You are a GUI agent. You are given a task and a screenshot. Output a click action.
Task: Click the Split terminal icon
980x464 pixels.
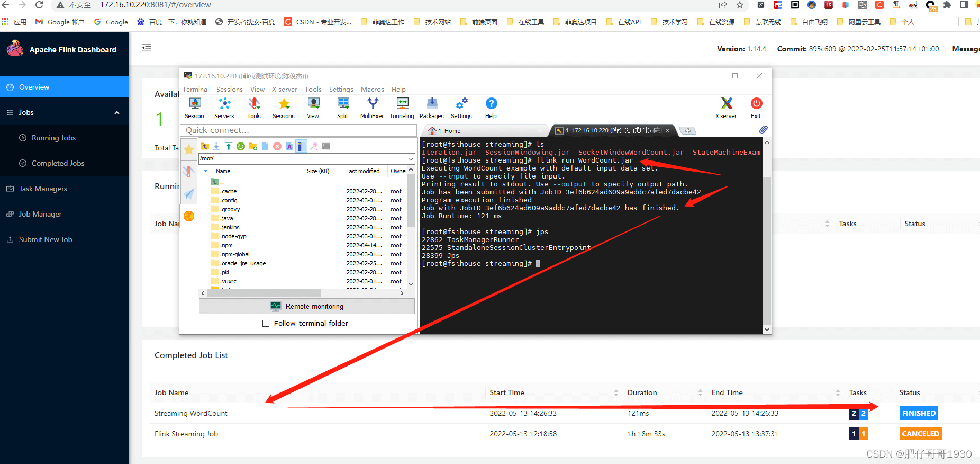[x=343, y=108]
